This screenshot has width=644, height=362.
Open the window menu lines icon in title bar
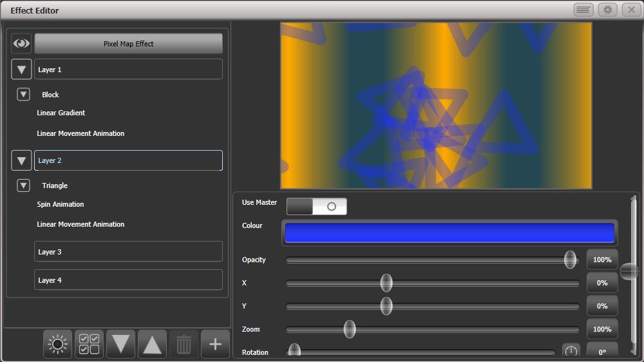point(583,10)
